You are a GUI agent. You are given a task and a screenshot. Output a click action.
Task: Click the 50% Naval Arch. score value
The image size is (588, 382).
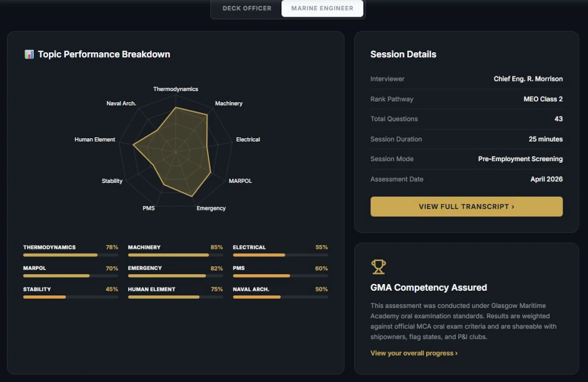322,289
